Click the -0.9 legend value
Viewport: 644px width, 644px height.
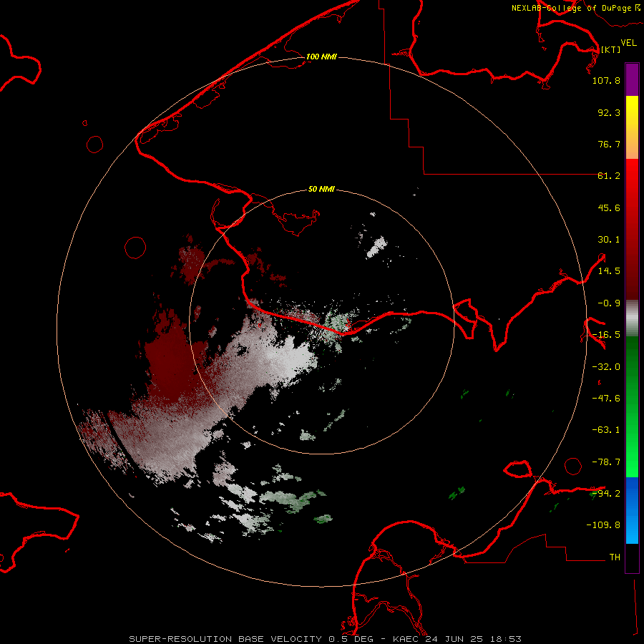609,303
